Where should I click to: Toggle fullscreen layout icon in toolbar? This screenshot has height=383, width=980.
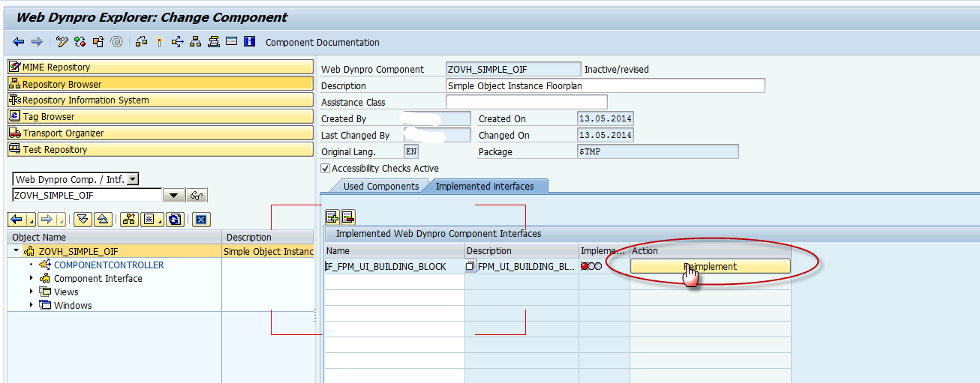(x=232, y=42)
